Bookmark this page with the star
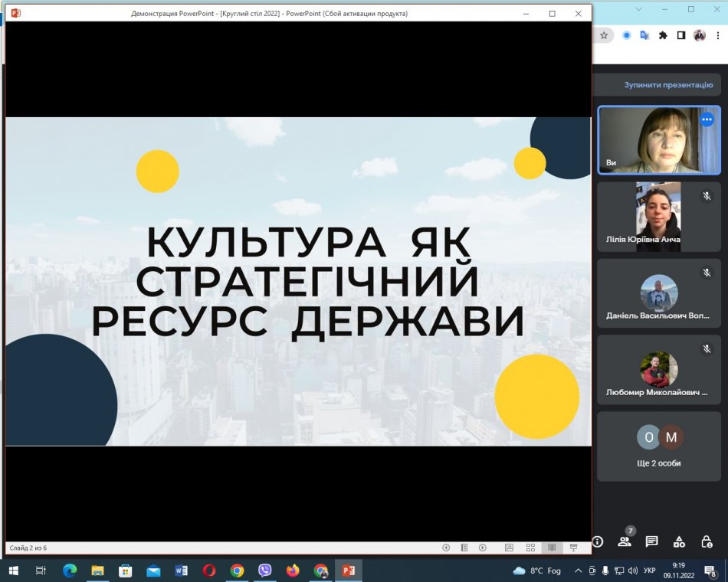 coord(604,35)
